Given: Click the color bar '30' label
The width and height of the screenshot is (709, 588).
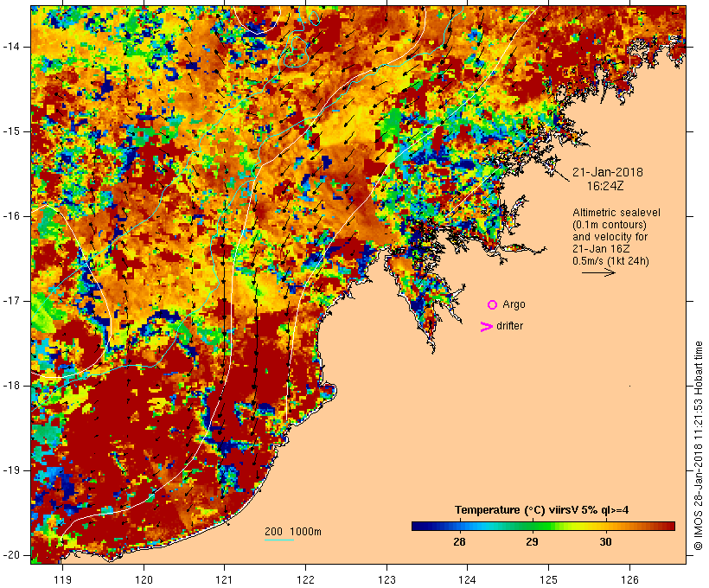Looking at the screenshot, I should click(605, 542).
